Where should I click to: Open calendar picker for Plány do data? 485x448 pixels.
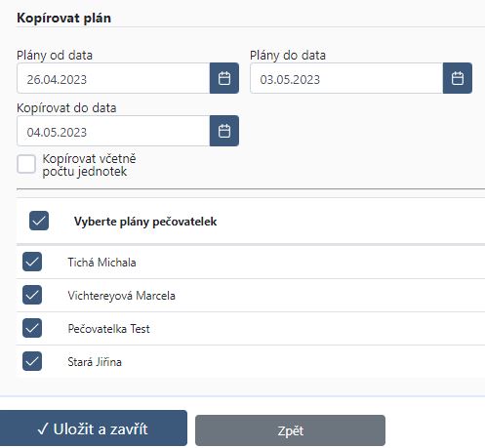[x=458, y=78]
